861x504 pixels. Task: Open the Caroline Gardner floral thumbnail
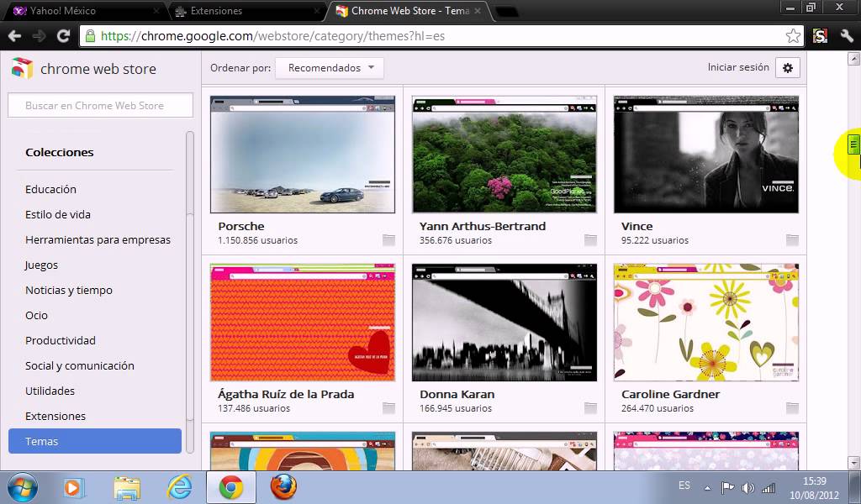point(705,322)
